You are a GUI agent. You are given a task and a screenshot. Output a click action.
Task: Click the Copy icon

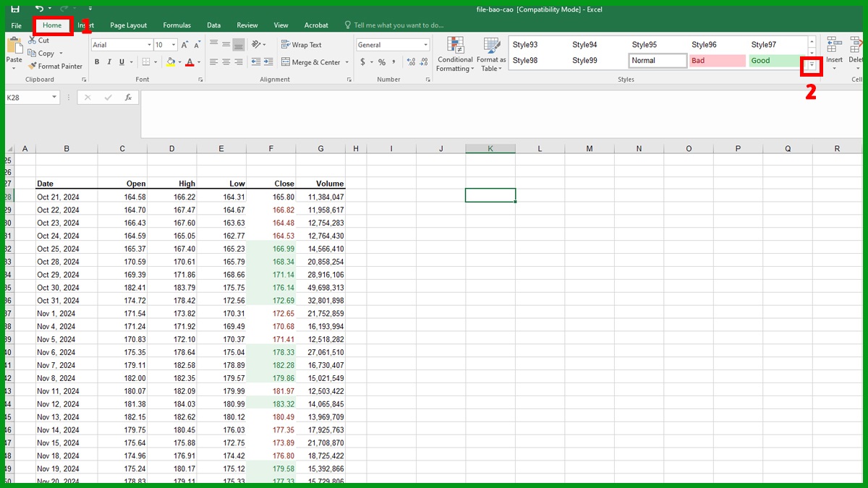click(x=34, y=53)
